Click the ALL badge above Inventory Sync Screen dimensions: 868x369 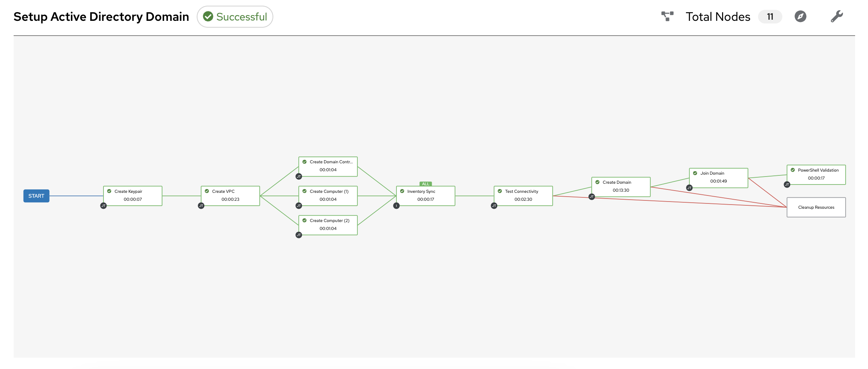pyautogui.click(x=425, y=183)
